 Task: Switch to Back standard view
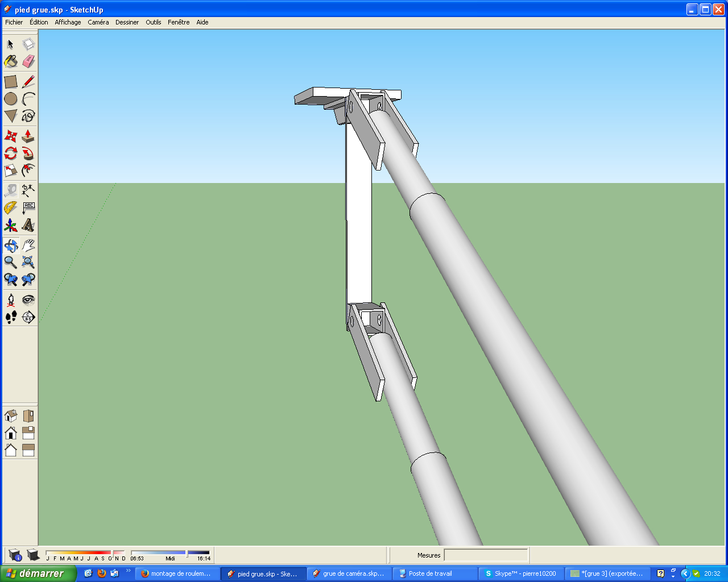pyautogui.click(x=11, y=450)
